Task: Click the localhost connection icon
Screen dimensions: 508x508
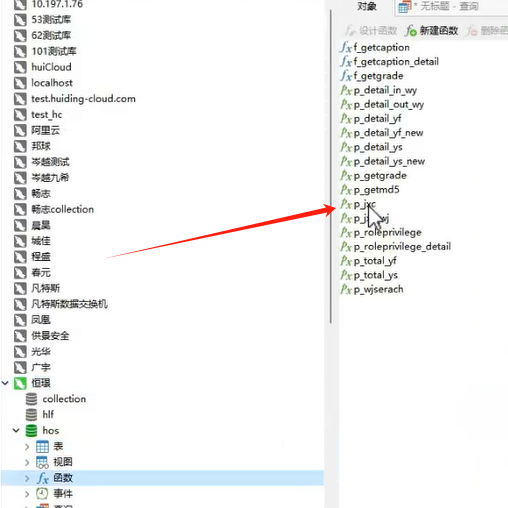Action: (x=20, y=83)
